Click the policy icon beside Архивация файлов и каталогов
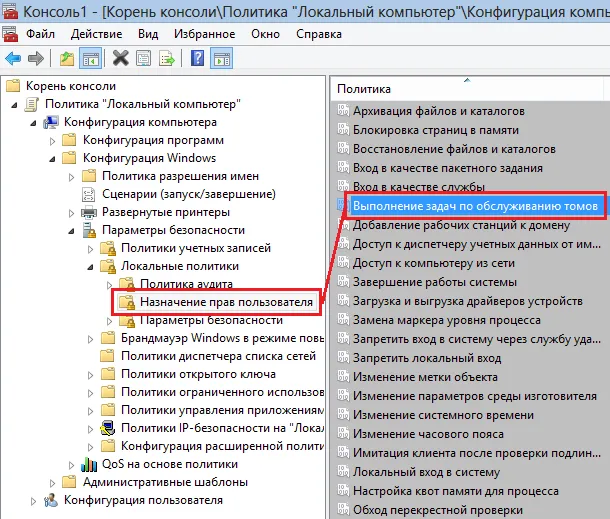This screenshot has width=610, height=519. 343,110
